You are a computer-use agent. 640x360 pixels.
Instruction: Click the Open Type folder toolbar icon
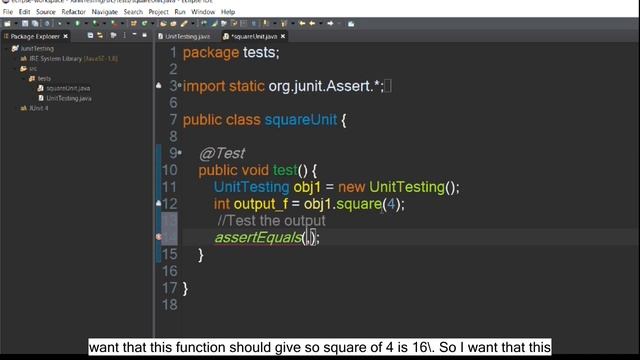[163, 24]
